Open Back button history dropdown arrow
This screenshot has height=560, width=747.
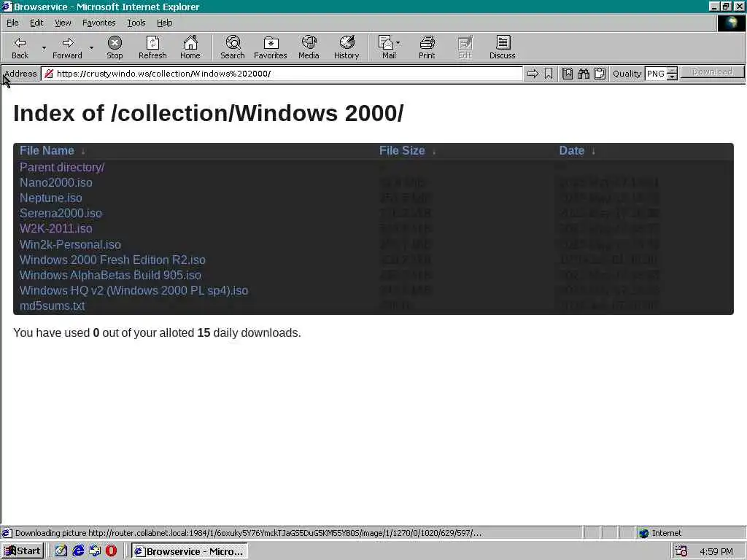click(44, 47)
